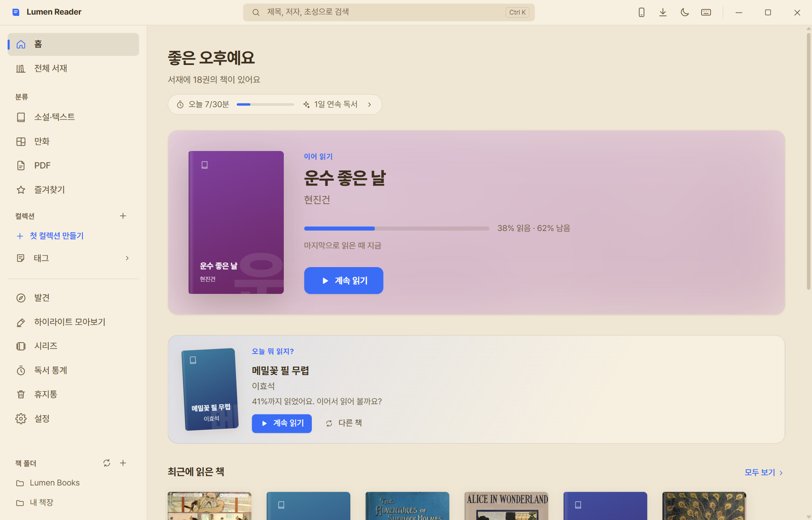The image size is (812, 520).
Task: Open the download/import icon in top bar
Action: tap(663, 12)
